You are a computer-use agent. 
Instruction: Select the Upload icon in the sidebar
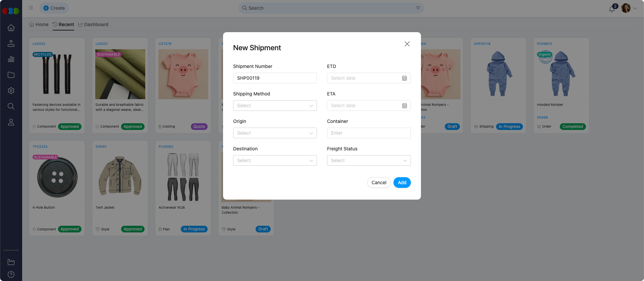pos(11,44)
